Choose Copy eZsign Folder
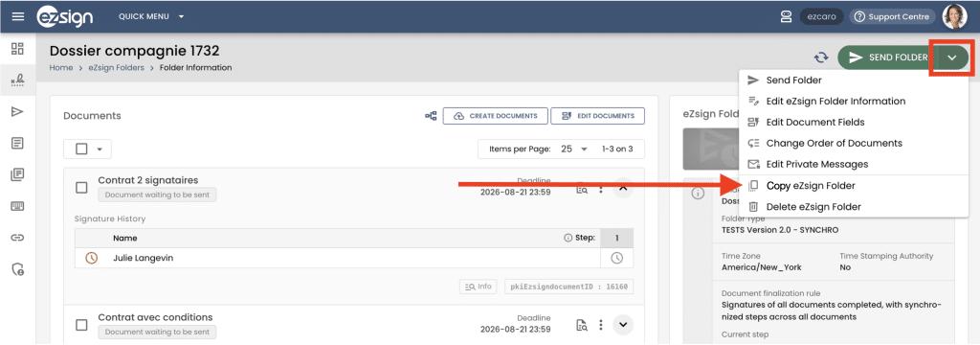The width and height of the screenshot is (980, 345). pos(853,185)
